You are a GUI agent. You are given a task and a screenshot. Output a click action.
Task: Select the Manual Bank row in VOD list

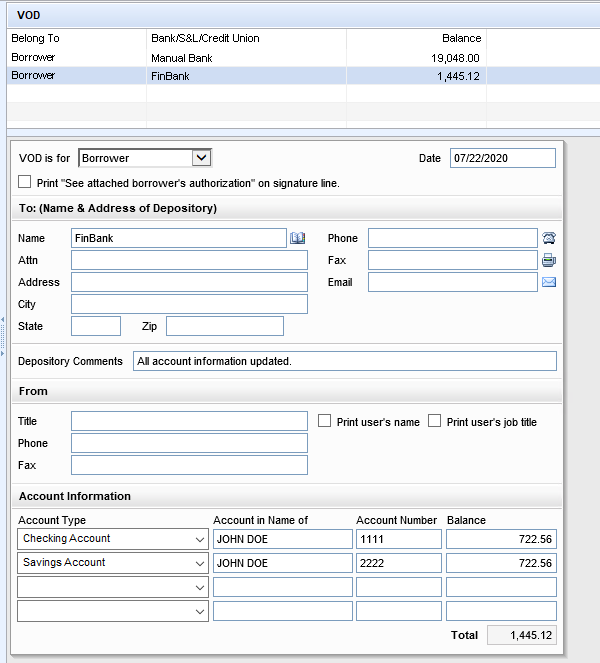pos(180,58)
